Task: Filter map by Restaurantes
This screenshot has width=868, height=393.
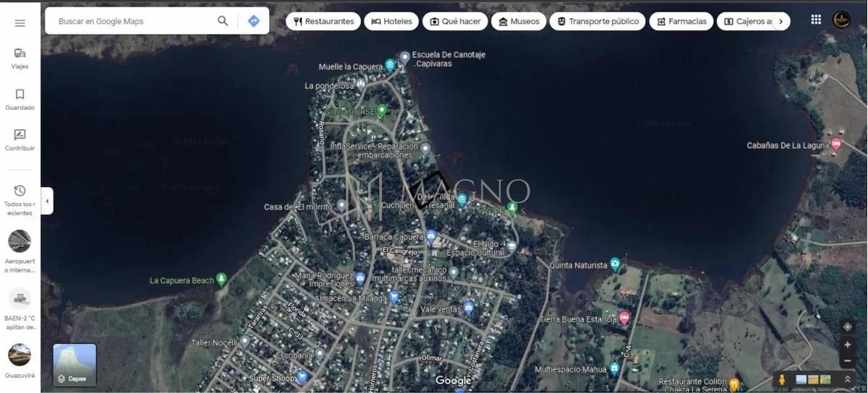Action: point(323,22)
